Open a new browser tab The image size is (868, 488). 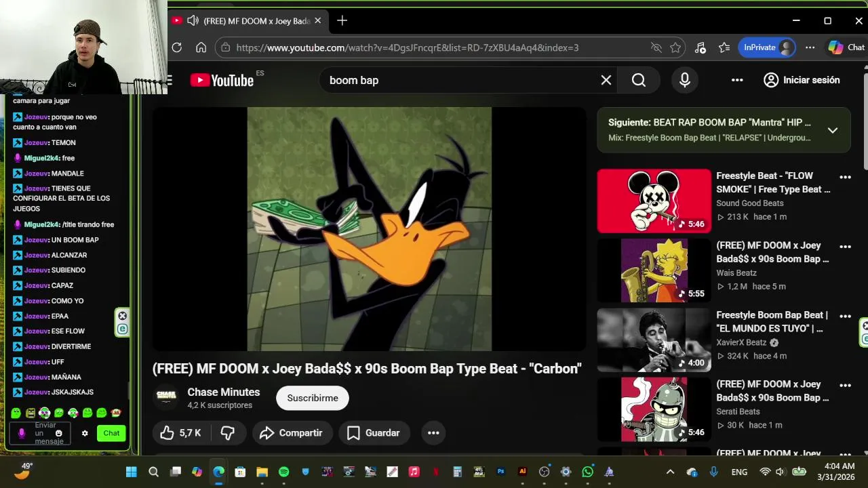pos(342,21)
